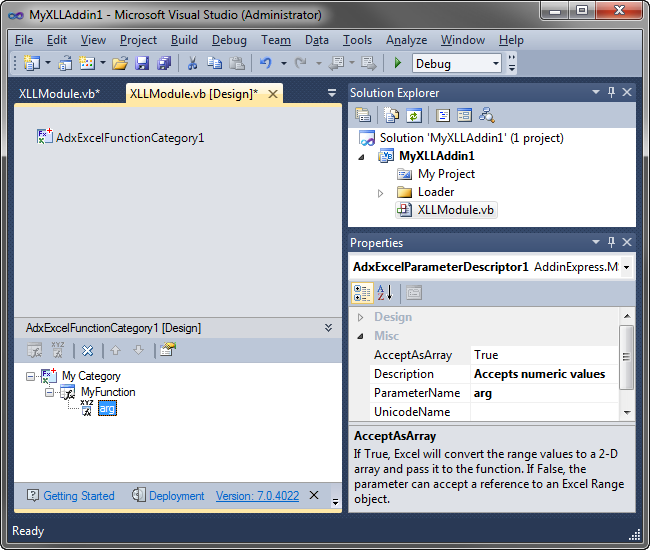Screen dimensions: 650x550
Task: Click the Properties grid scrollbar thumb
Action: [x=626, y=357]
